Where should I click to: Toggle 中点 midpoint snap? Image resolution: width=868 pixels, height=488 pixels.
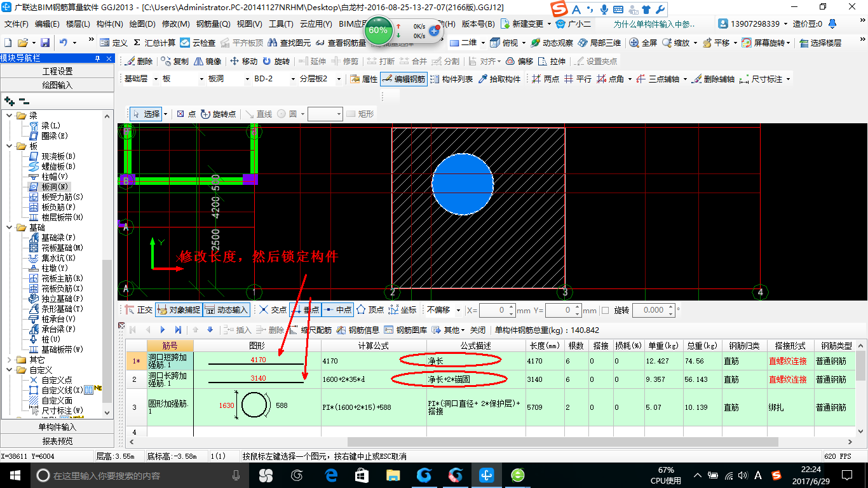click(x=337, y=310)
